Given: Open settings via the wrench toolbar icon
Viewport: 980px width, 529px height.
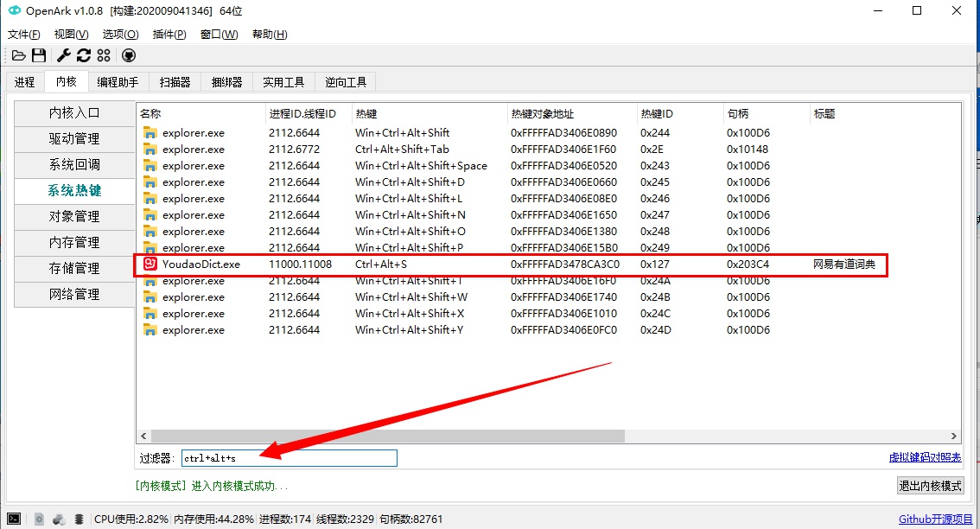Looking at the screenshot, I should (x=61, y=54).
